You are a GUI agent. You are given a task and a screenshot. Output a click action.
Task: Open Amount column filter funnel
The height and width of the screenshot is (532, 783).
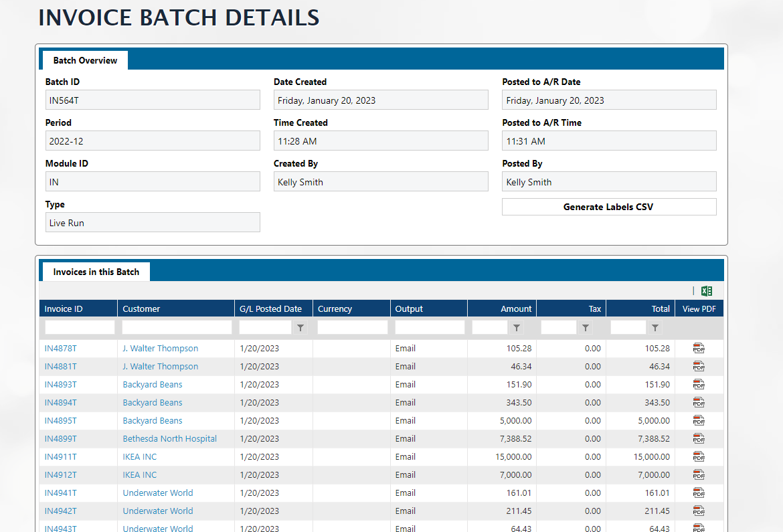(x=517, y=328)
